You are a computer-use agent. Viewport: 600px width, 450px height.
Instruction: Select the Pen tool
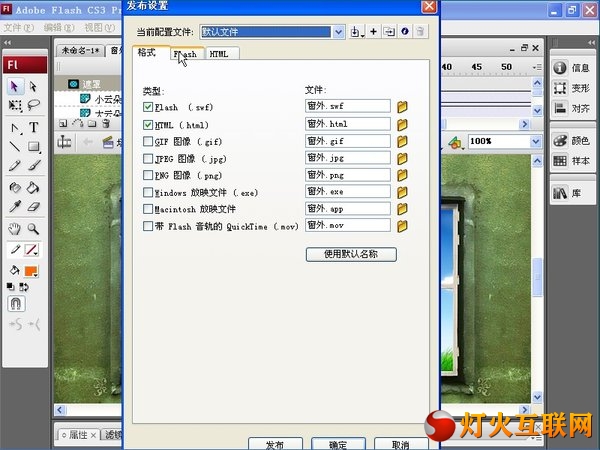tap(15, 127)
